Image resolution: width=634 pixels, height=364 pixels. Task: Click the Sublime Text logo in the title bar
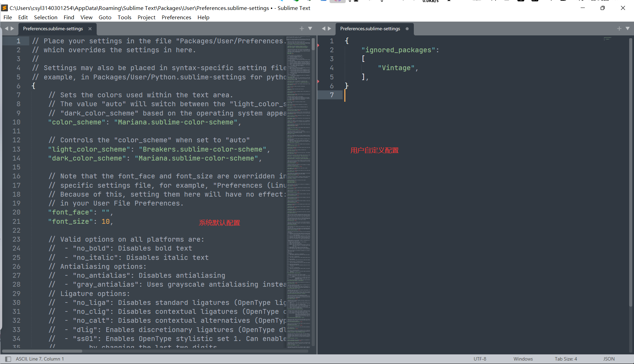click(4, 8)
